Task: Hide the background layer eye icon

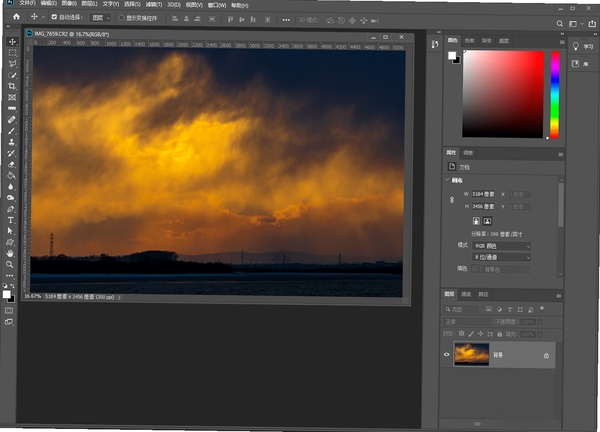Action: pyautogui.click(x=446, y=354)
